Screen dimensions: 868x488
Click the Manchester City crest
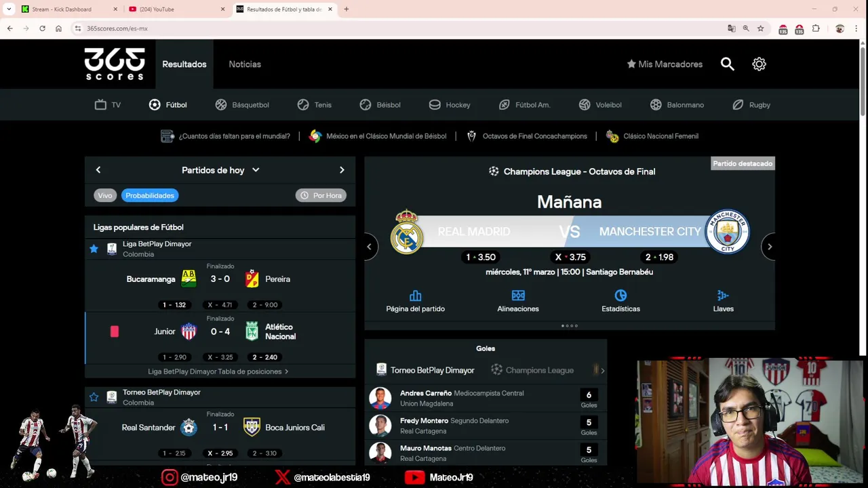click(x=728, y=232)
